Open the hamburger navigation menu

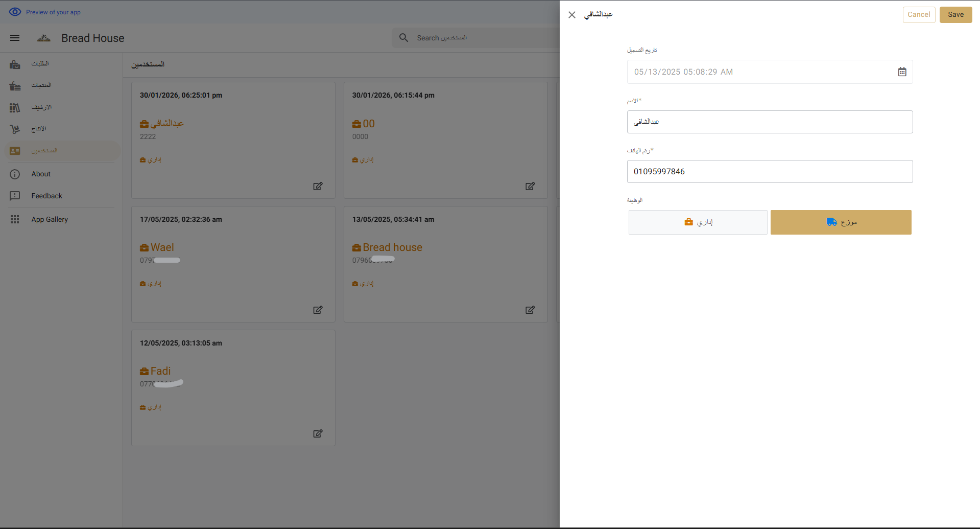15,38
